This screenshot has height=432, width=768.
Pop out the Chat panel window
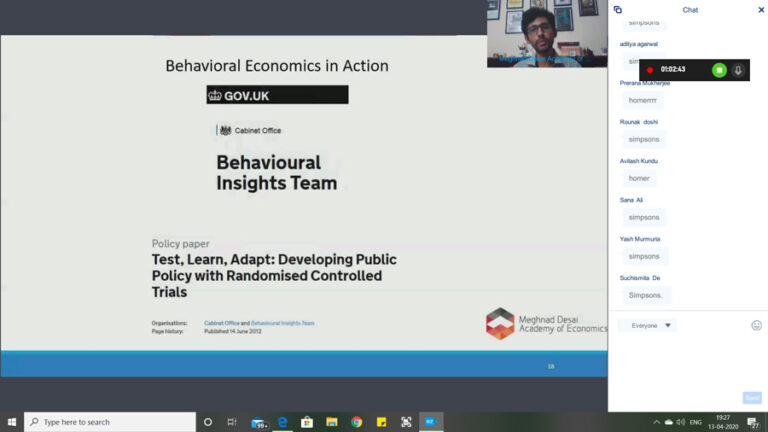click(618, 9)
